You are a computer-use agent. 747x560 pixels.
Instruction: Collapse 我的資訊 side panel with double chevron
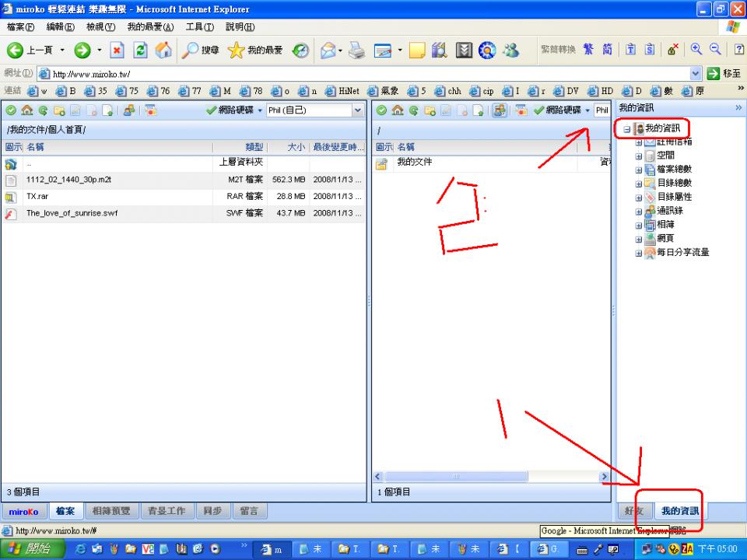click(x=738, y=108)
